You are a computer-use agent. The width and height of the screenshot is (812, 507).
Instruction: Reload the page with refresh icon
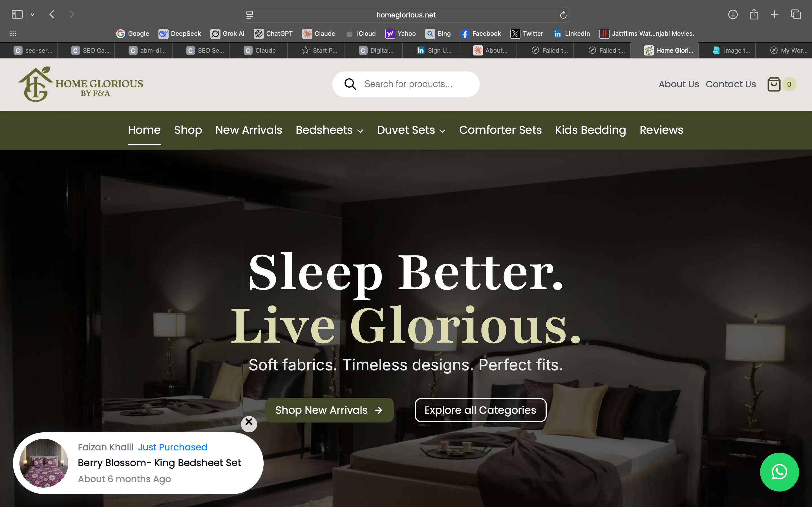563,15
